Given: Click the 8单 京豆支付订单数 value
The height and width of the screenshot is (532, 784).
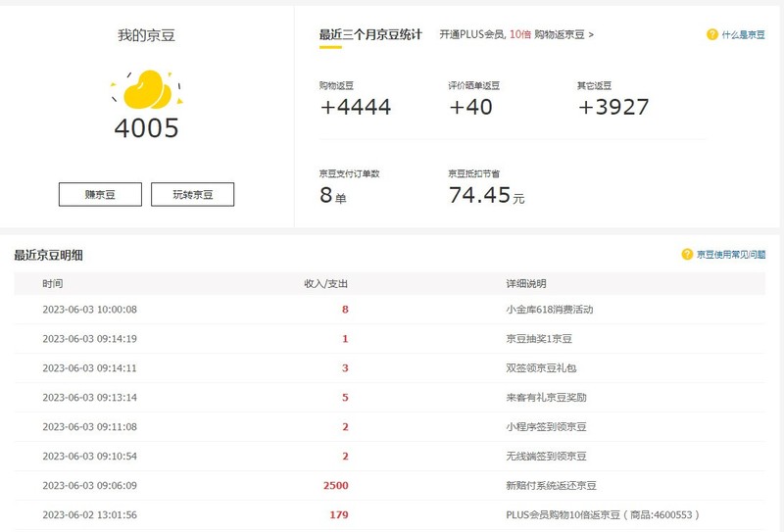Looking at the screenshot, I should click(x=333, y=195).
